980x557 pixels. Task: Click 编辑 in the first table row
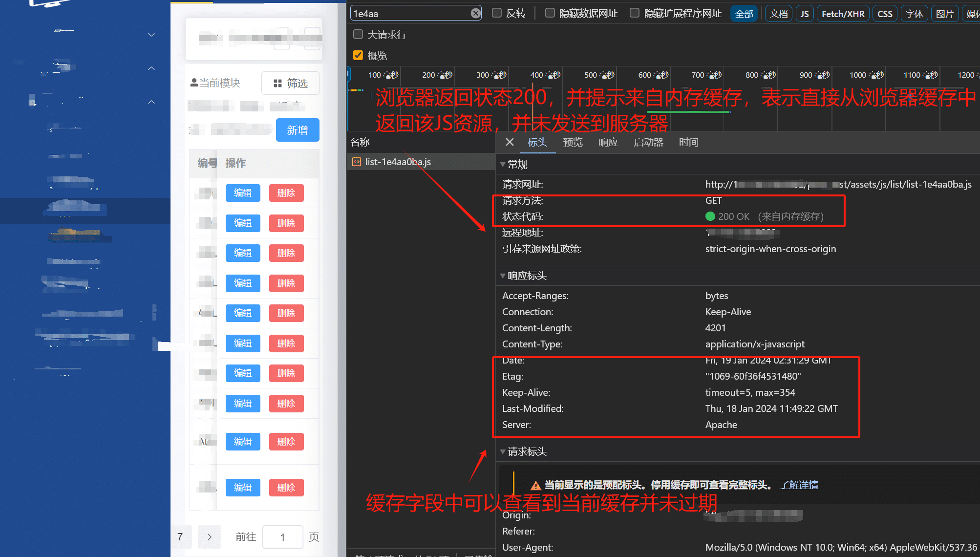coord(243,193)
